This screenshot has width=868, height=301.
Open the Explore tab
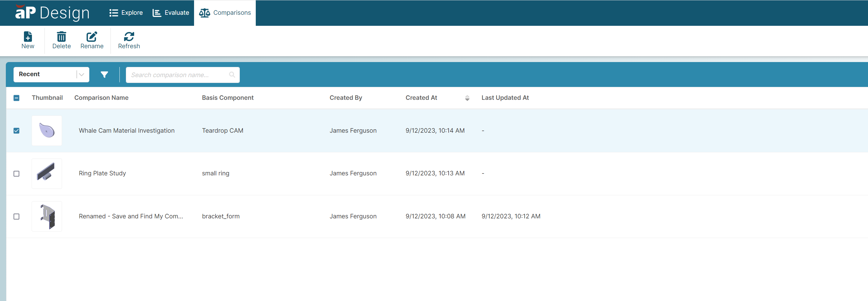(x=126, y=13)
